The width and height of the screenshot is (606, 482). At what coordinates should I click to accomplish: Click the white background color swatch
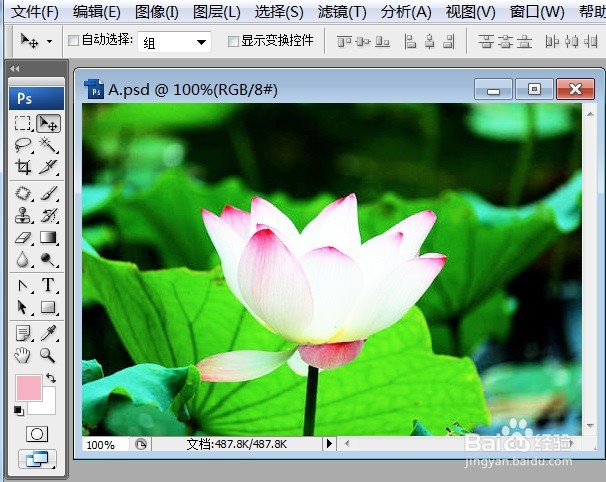click(x=48, y=407)
